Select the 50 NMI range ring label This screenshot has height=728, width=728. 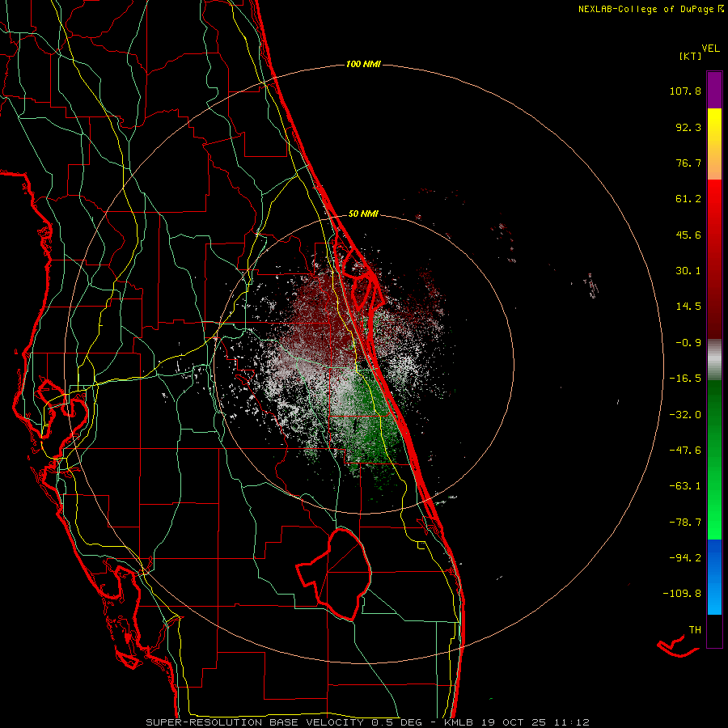pyautogui.click(x=363, y=214)
